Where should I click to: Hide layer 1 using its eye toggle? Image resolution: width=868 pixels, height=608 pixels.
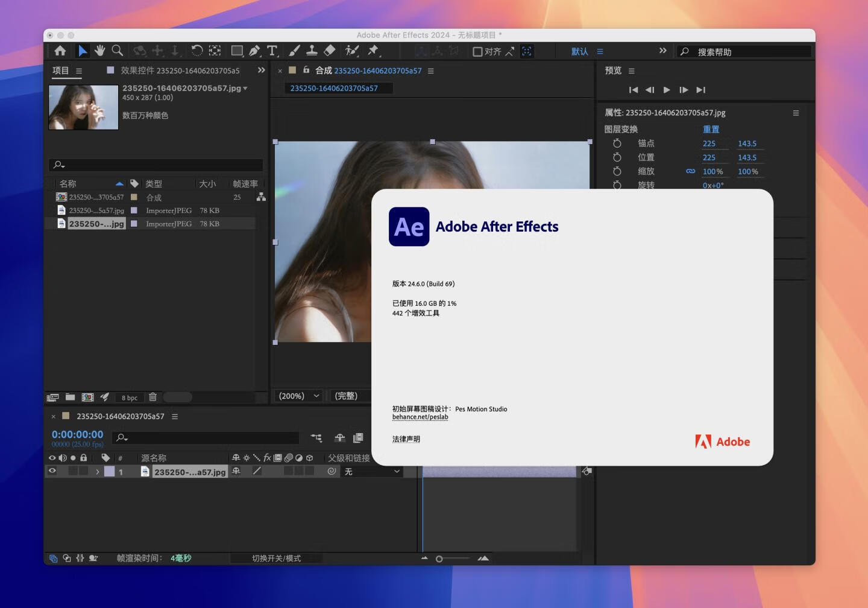52,471
